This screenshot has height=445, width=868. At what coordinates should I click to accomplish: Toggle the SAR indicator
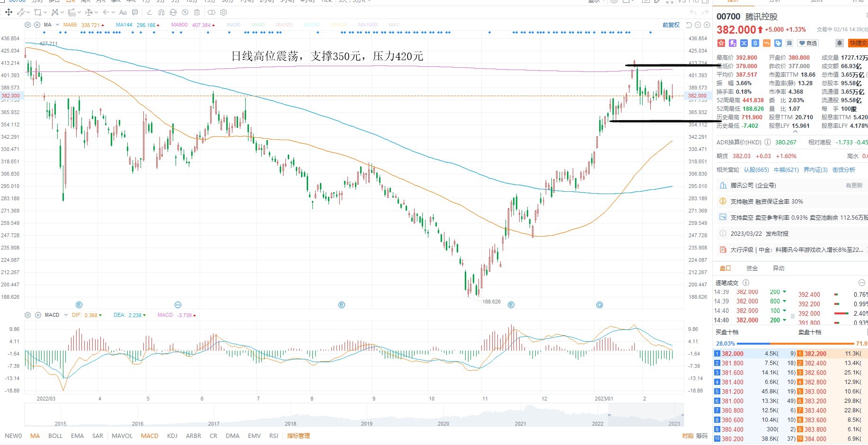[x=97, y=436]
